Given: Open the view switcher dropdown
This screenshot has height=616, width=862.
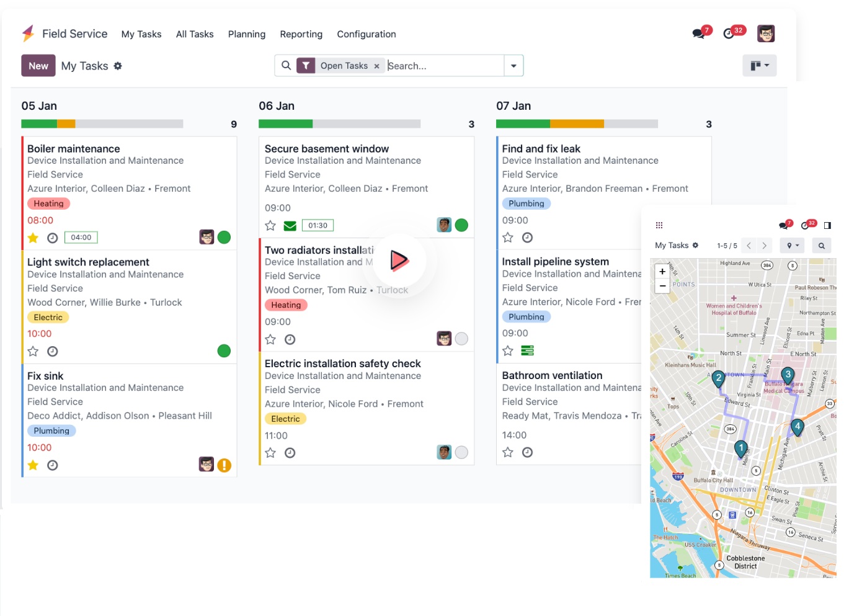Looking at the screenshot, I should (x=759, y=66).
